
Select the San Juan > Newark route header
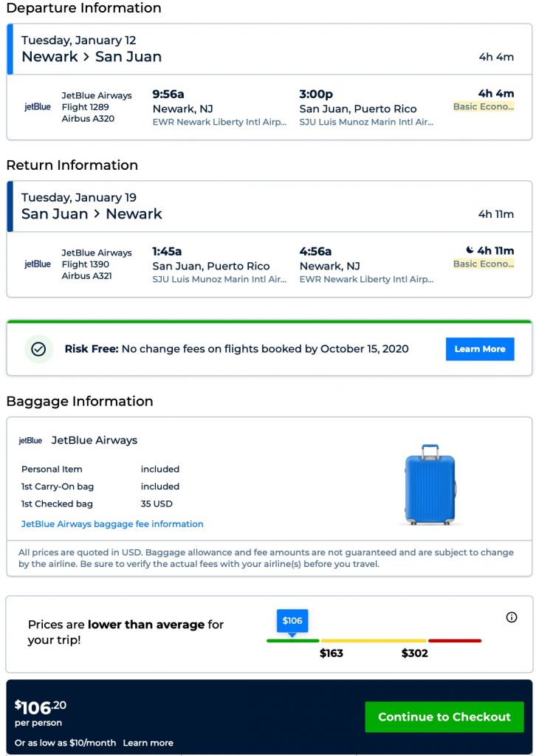tap(92, 214)
